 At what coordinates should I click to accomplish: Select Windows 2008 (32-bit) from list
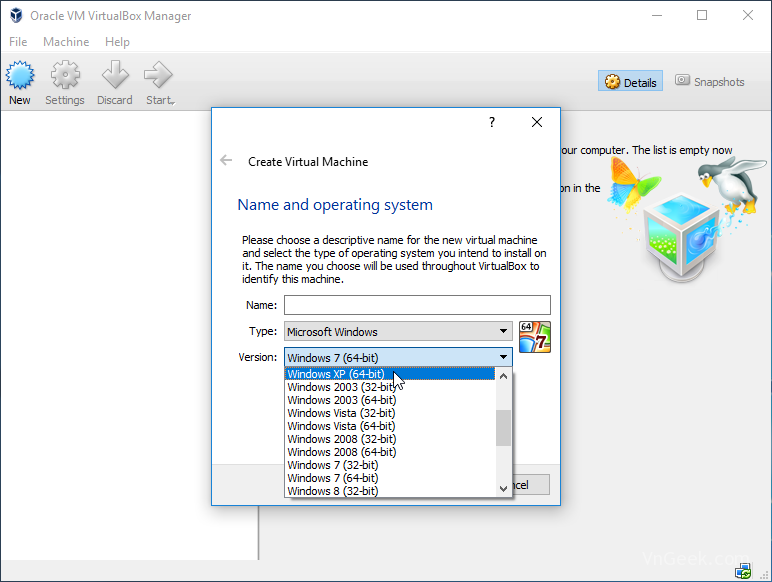[x=390, y=439]
